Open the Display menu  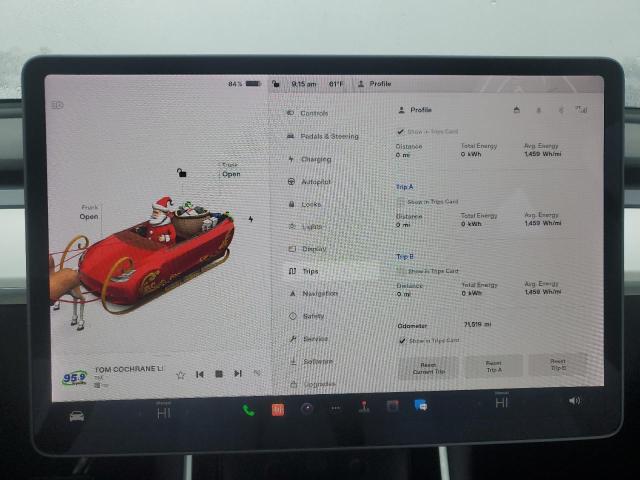(x=308, y=249)
